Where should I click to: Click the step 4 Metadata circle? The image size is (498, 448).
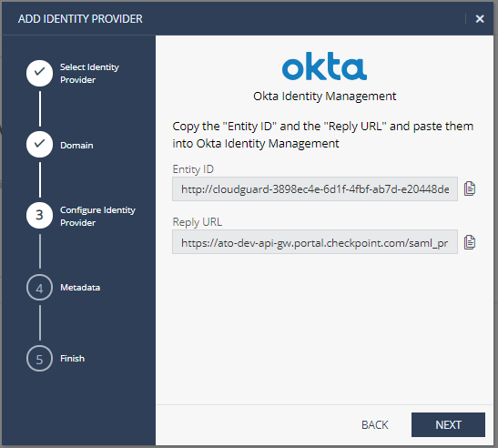[39, 288]
